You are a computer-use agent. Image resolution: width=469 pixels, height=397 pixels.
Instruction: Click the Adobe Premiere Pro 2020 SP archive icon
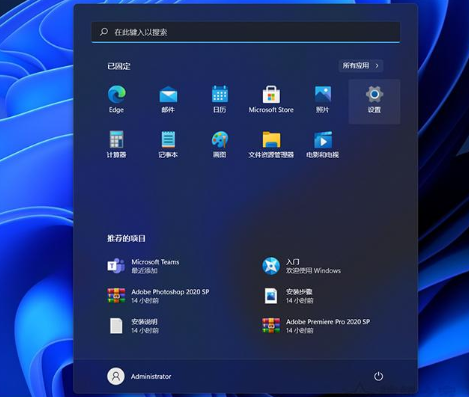point(271,325)
